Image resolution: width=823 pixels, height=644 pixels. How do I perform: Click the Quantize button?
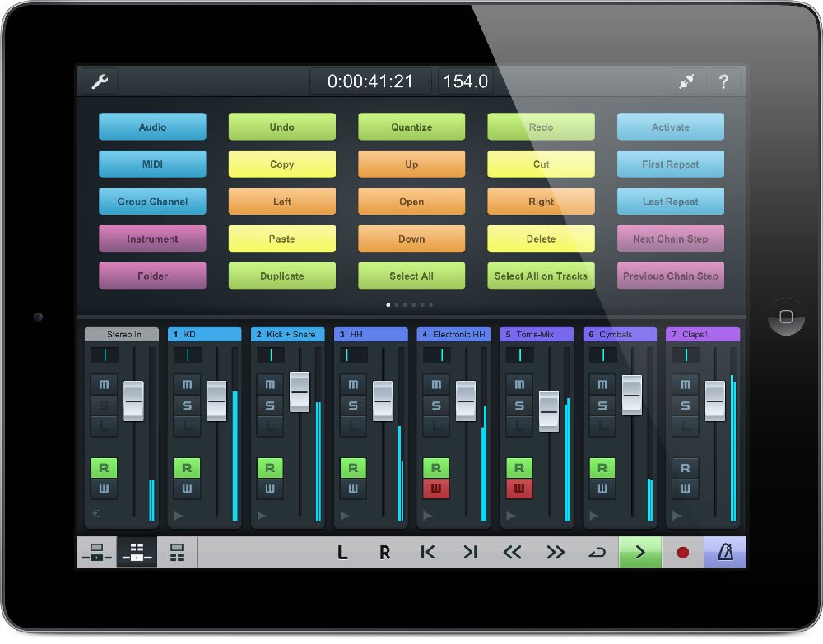tap(411, 127)
